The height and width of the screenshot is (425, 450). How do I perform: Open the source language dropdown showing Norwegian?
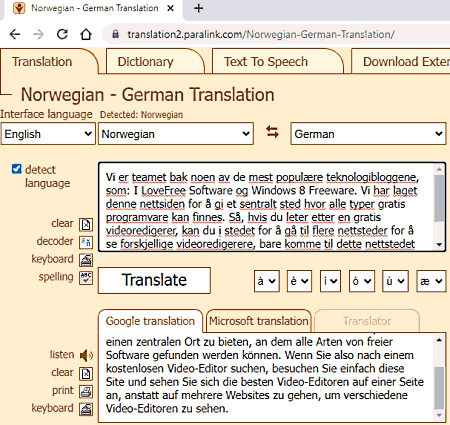[176, 134]
